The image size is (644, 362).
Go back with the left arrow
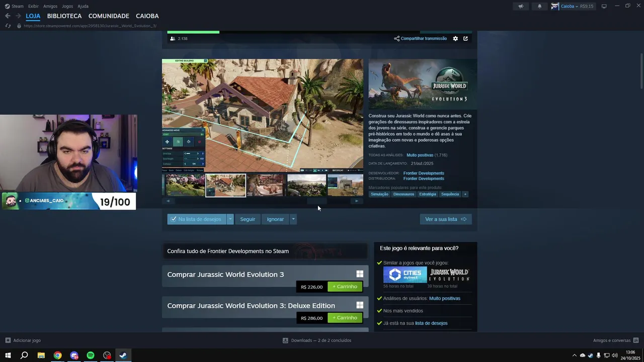pyautogui.click(x=8, y=16)
